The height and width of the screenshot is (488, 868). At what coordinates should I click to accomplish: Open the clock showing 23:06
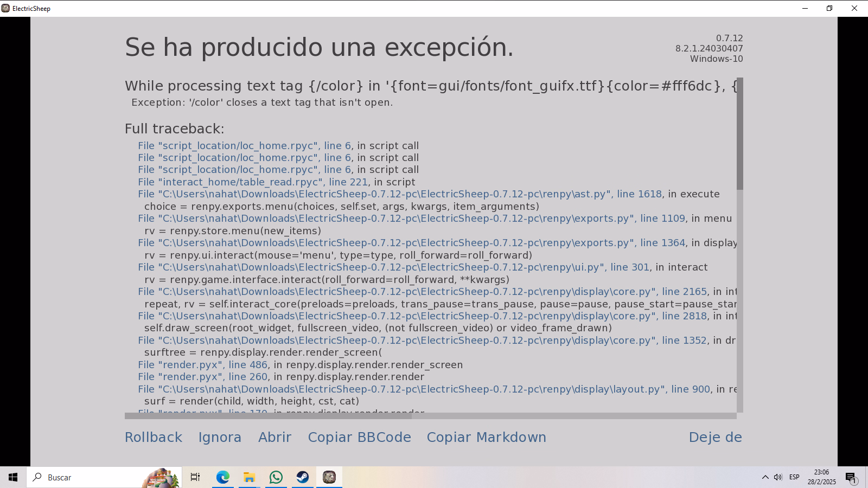pos(821,477)
